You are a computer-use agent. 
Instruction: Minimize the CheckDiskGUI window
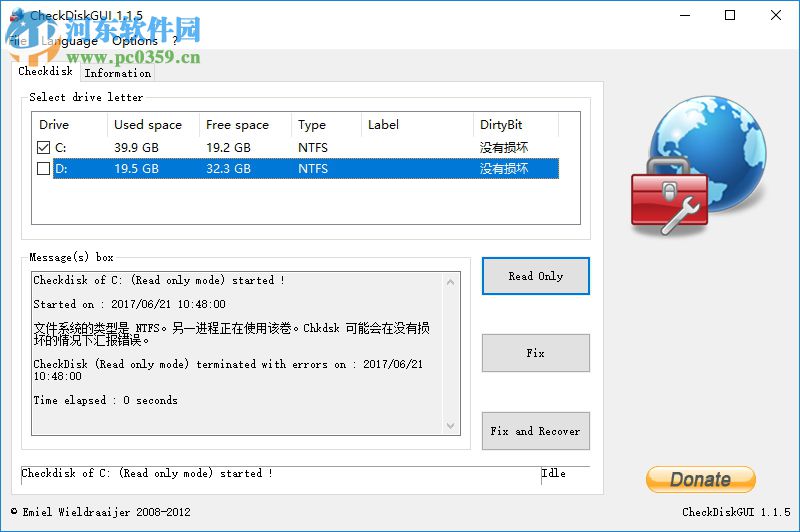click(685, 15)
